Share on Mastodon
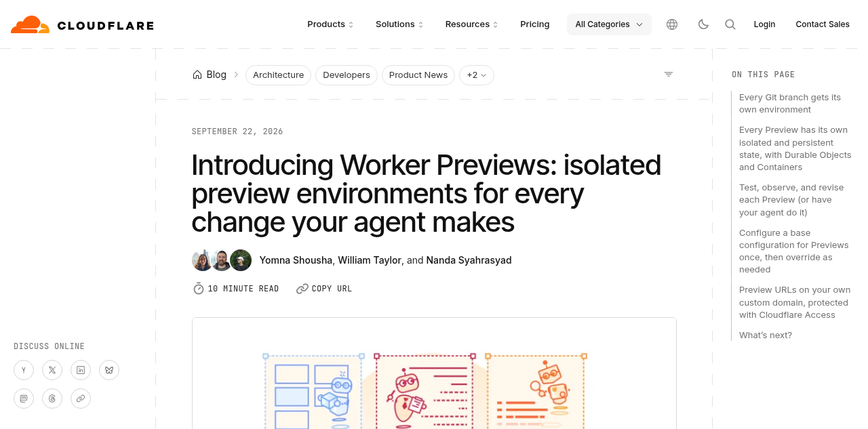Image resolution: width=868 pixels, height=429 pixels. coord(24,399)
